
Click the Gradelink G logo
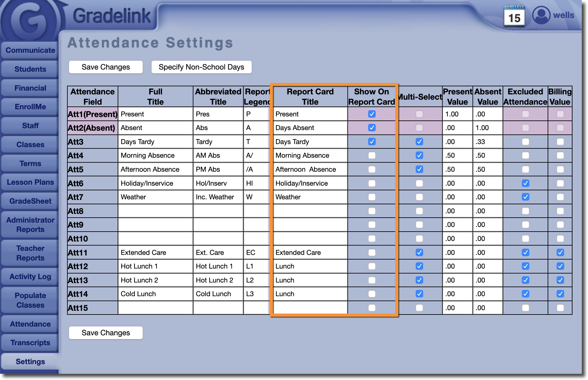pos(30,21)
